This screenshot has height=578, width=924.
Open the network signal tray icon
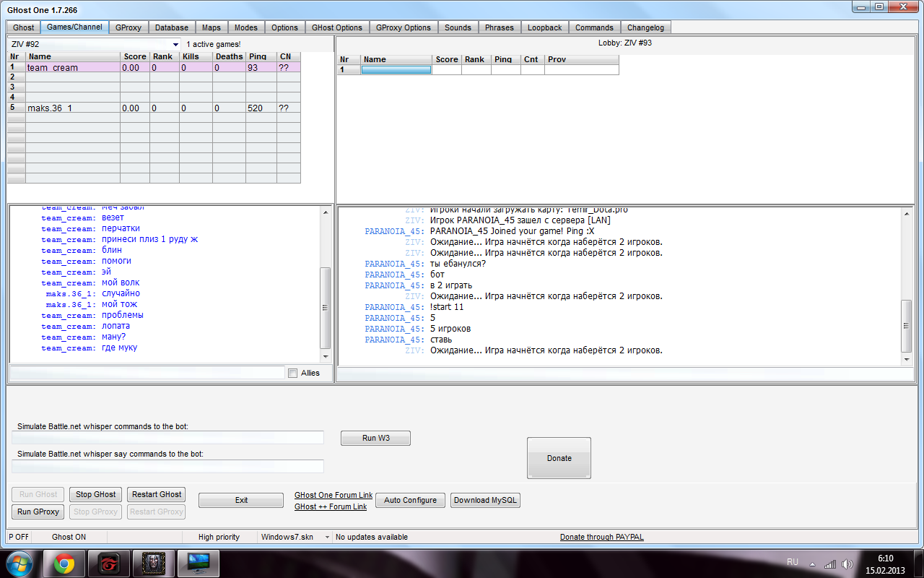(830, 564)
